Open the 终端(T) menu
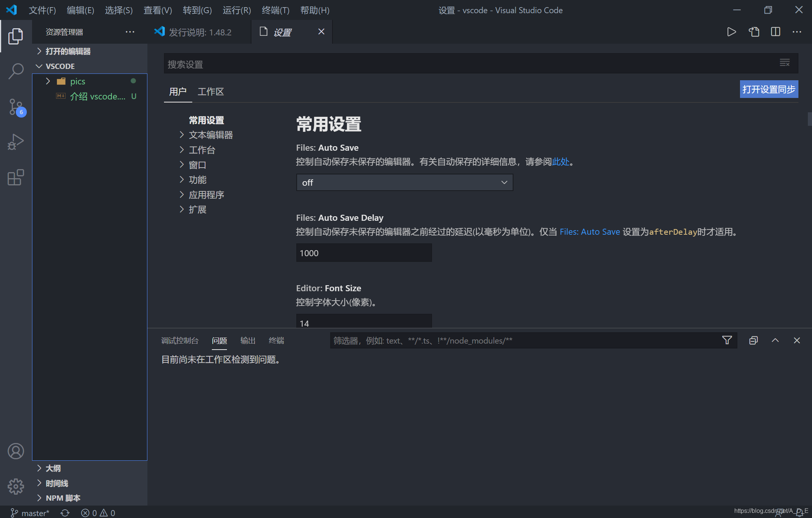This screenshot has height=518, width=812. tap(276, 10)
